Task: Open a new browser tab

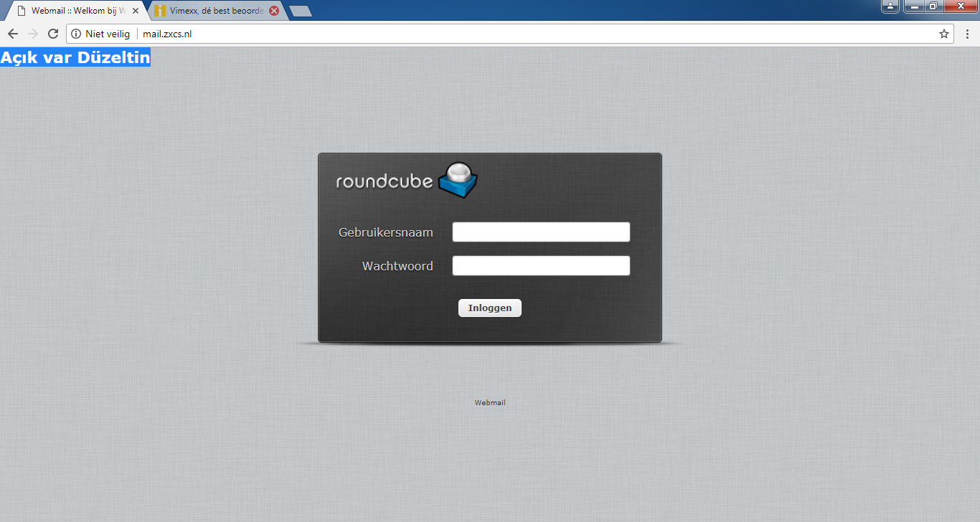Action: (x=300, y=11)
